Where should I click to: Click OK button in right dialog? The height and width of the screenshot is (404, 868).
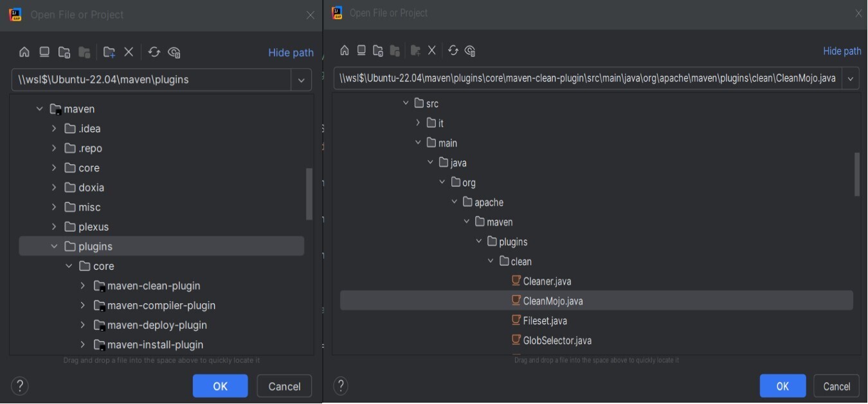782,386
